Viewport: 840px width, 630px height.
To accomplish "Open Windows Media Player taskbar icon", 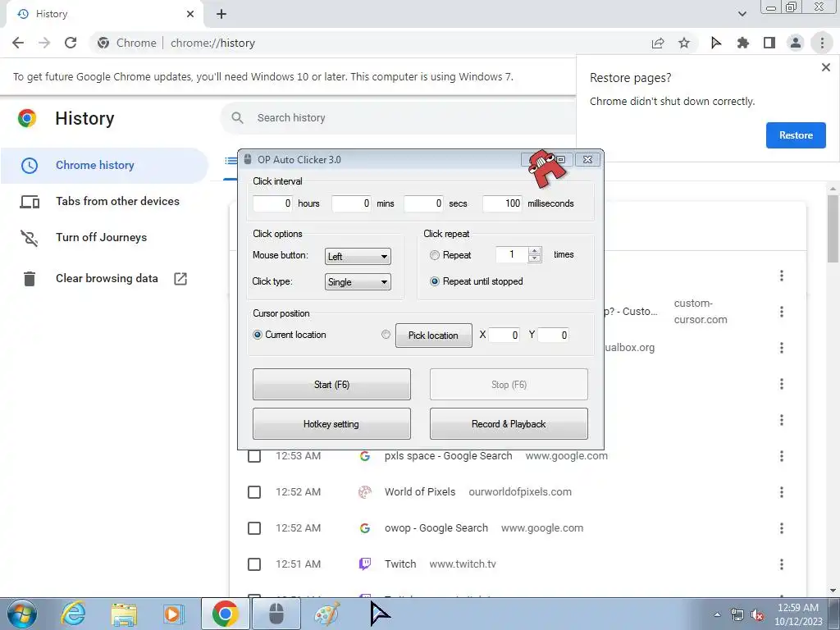I will [173, 614].
